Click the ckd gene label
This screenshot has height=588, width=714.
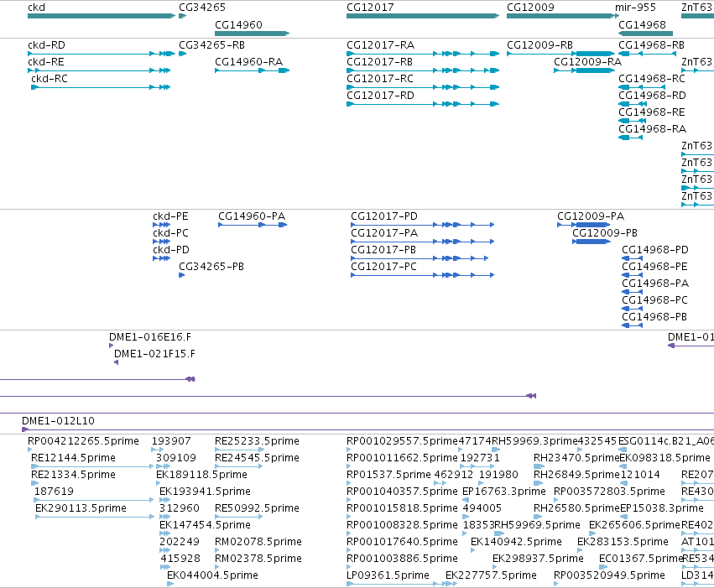pos(36,8)
